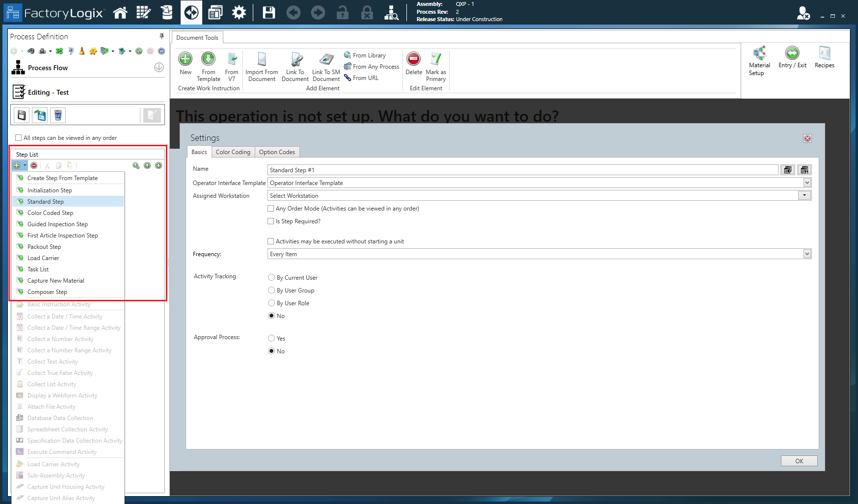Check the Is Step Required option
The image size is (858, 504).
point(270,221)
